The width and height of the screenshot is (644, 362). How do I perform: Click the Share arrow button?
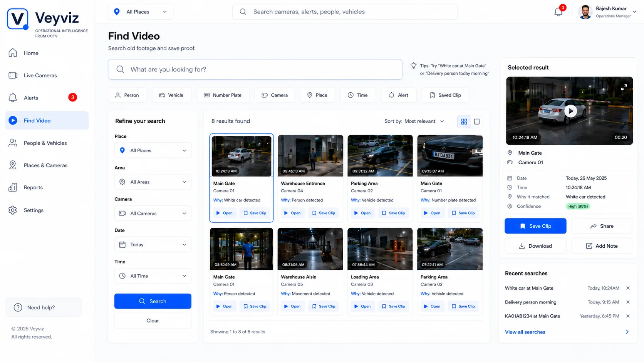(602, 226)
